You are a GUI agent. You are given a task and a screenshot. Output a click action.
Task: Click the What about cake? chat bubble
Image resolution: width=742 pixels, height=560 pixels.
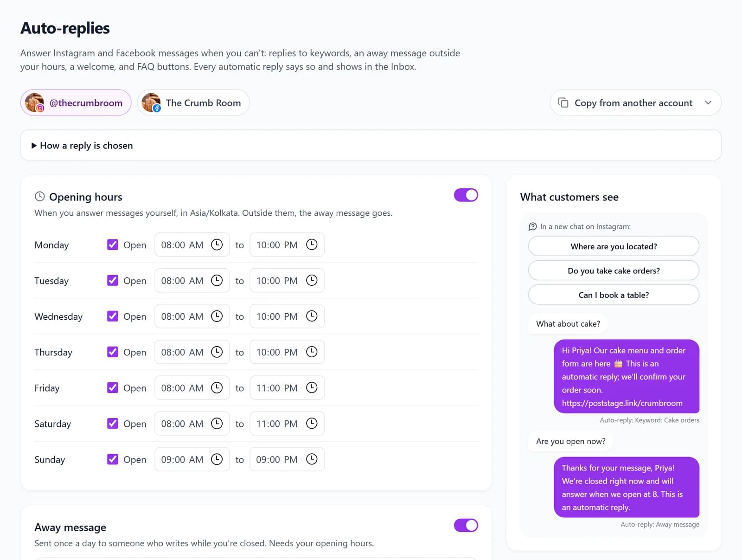[568, 323]
